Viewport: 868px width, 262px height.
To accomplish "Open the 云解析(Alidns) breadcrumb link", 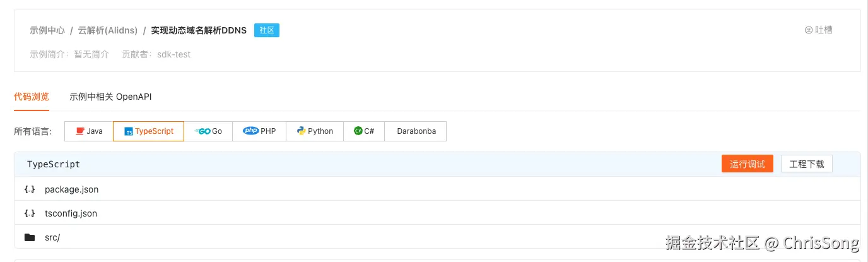I will coord(107,30).
